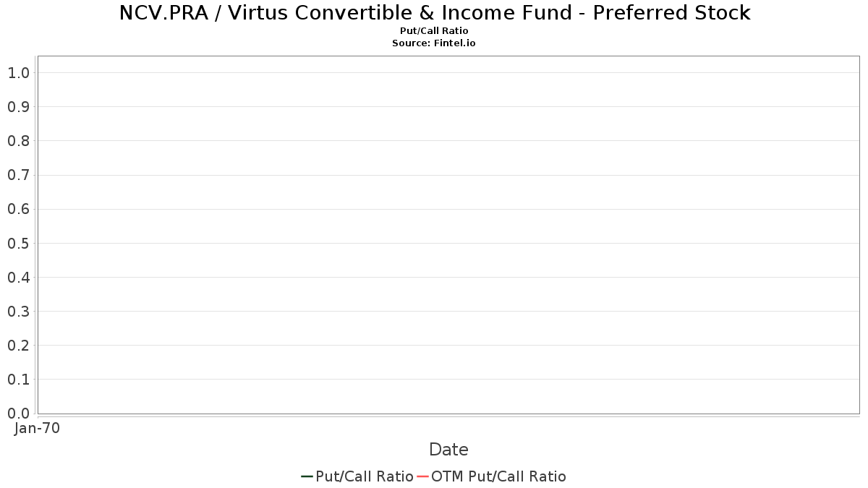Select the 0.9 y-axis label
The image size is (868, 488).
pyautogui.click(x=18, y=106)
